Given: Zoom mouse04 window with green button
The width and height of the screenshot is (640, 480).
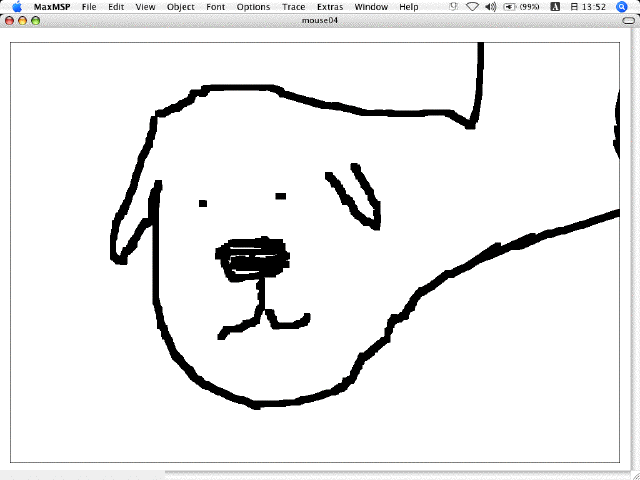Looking at the screenshot, I should (x=36, y=21).
